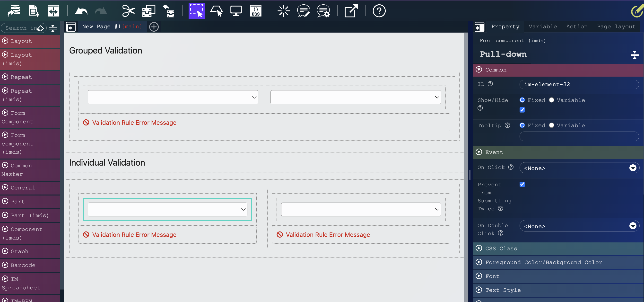644x302 pixels.
Task: Switch to the Page layout tab
Action: tap(616, 27)
